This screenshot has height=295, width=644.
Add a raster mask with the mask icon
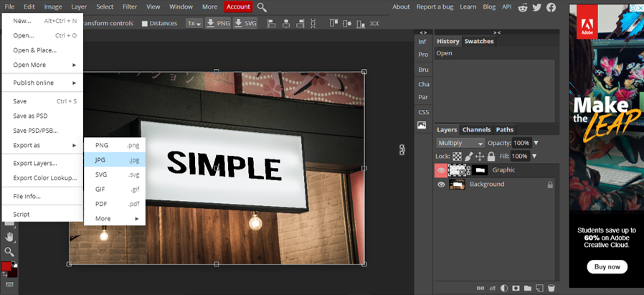click(516, 288)
